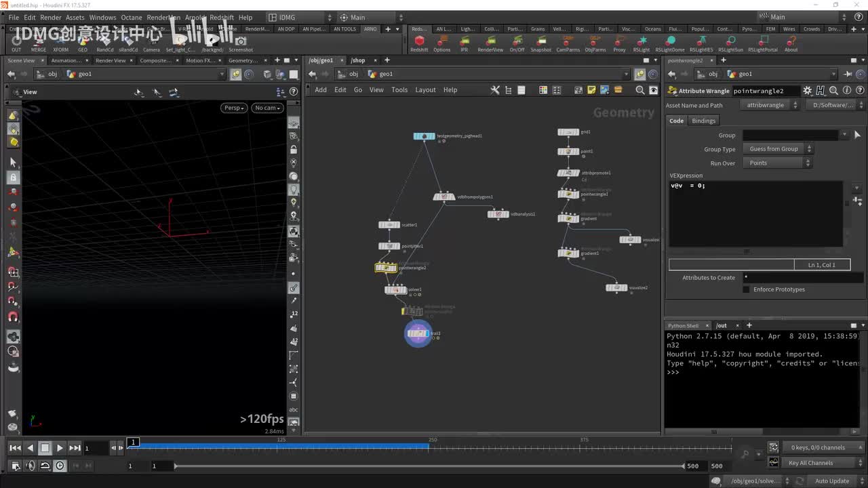Viewport: 868px width, 488px height.
Task: Click the Auto Update button
Action: point(831,481)
